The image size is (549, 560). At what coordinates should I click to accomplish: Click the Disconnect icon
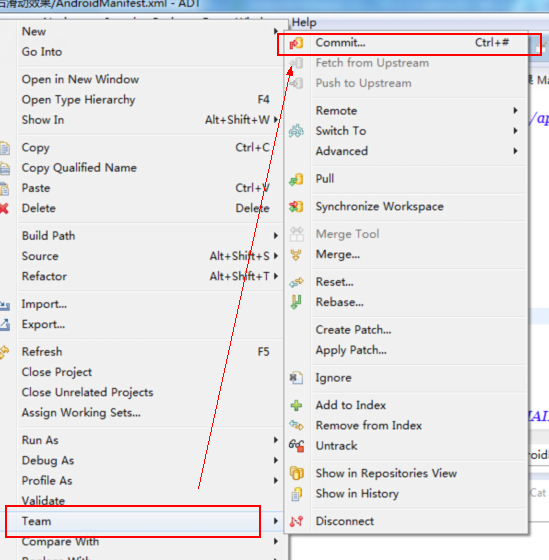(x=296, y=521)
